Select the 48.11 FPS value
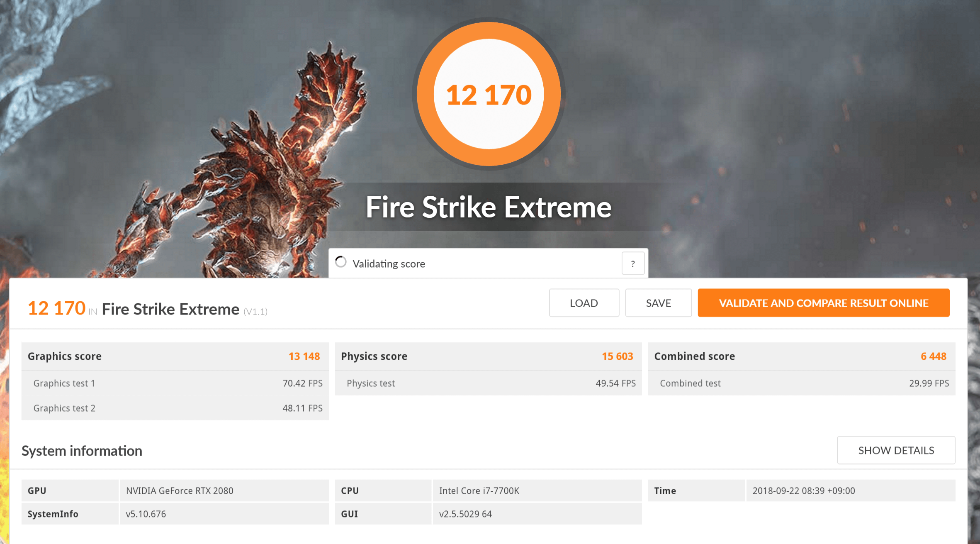The width and height of the screenshot is (980, 544). (302, 408)
